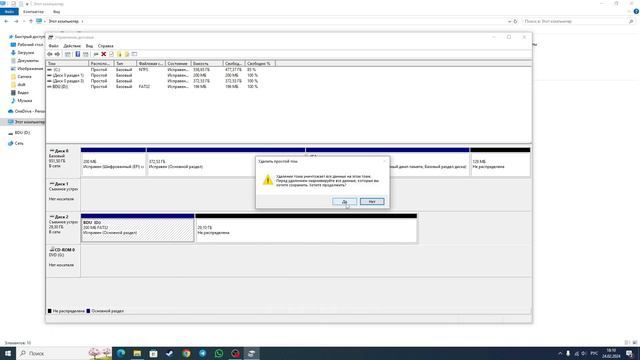
Task: Go back in Explorer navigation
Action: click(7, 21)
